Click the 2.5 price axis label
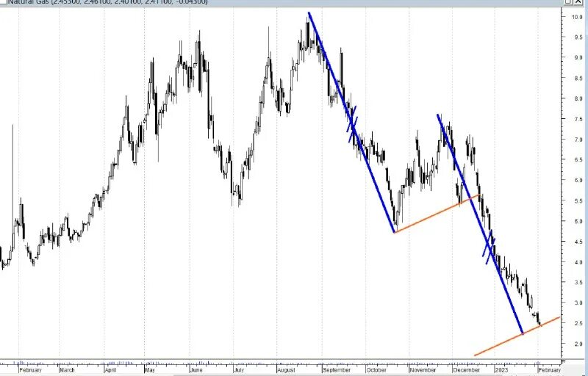The width and height of the screenshot is (588, 376). [578, 323]
